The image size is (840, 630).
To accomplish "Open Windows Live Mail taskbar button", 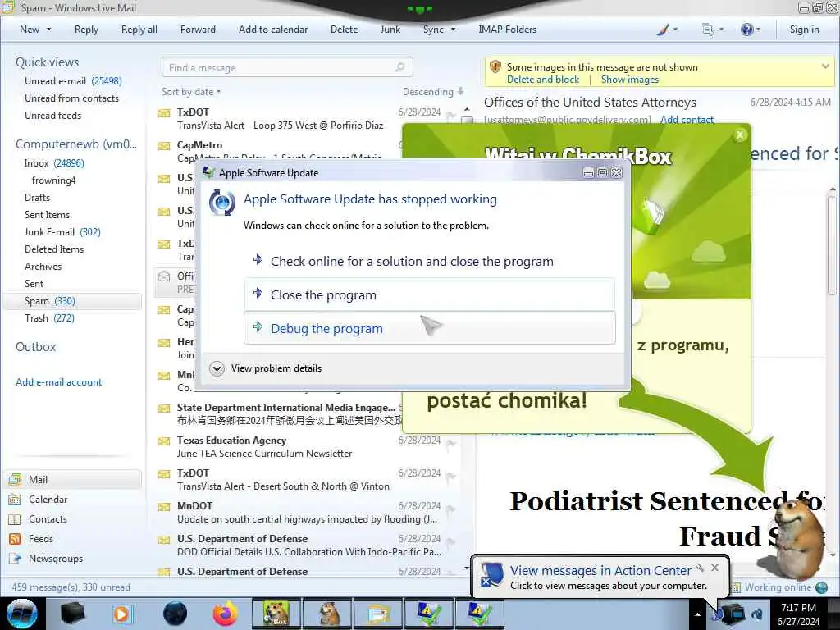I will tap(378, 614).
